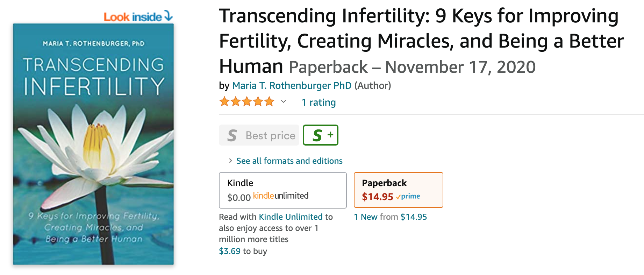The image size is (644, 275).
Task: Click the gray S Best price icon
Action: point(232,135)
